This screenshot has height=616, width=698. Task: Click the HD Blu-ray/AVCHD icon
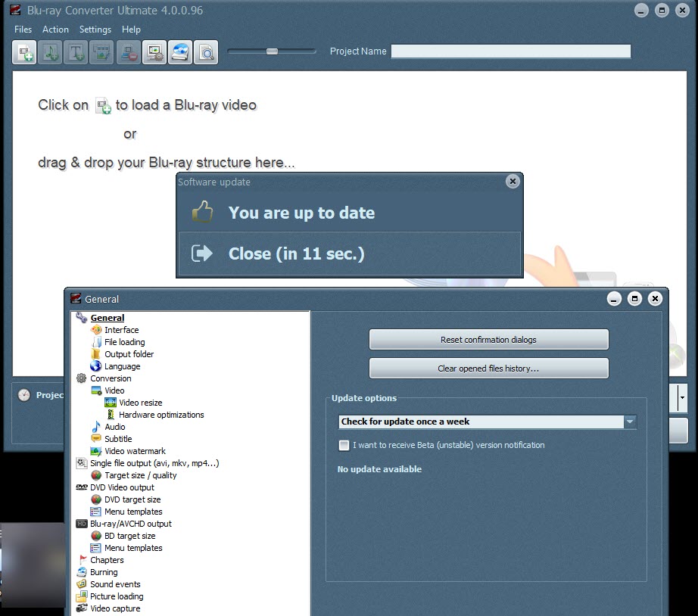[82, 524]
